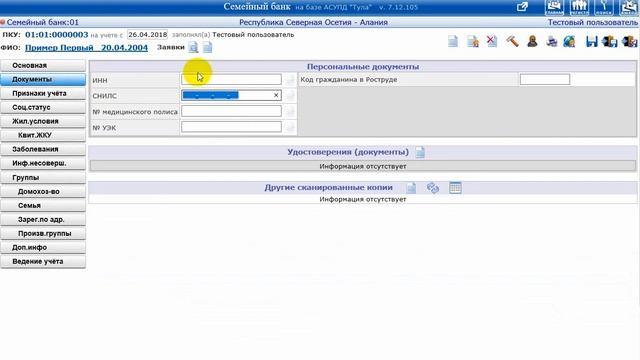Click the Персональные документы header
The height and width of the screenshot is (360, 640).
[363, 67]
